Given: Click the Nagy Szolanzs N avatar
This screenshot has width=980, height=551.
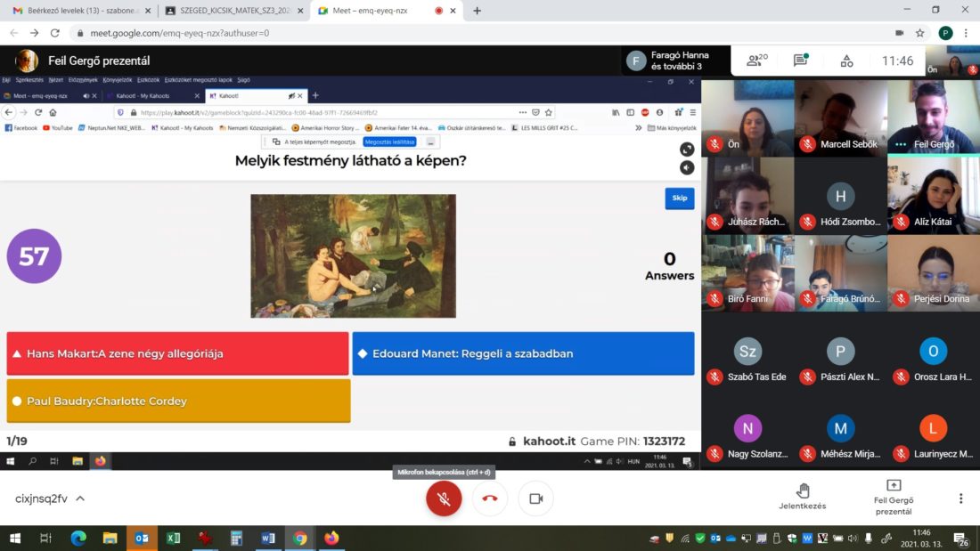Looking at the screenshot, I should (747, 428).
